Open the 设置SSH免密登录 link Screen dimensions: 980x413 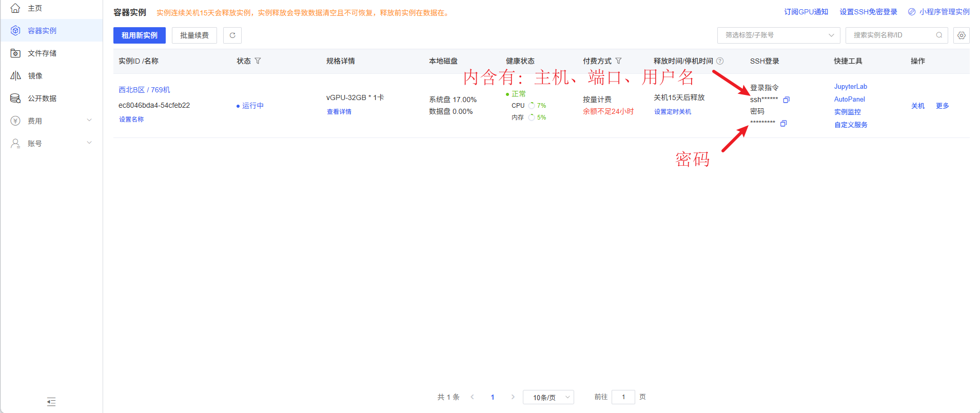[x=868, y=12]
